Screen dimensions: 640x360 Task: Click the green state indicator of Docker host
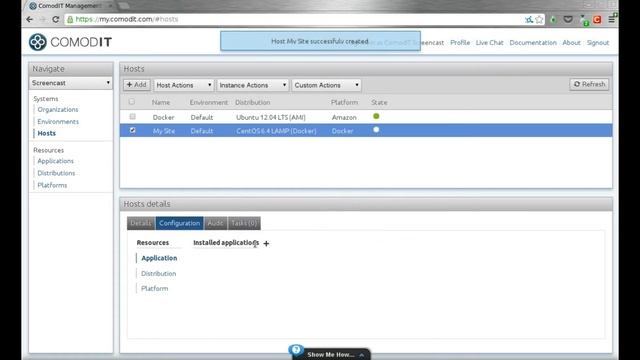(376, 116)
